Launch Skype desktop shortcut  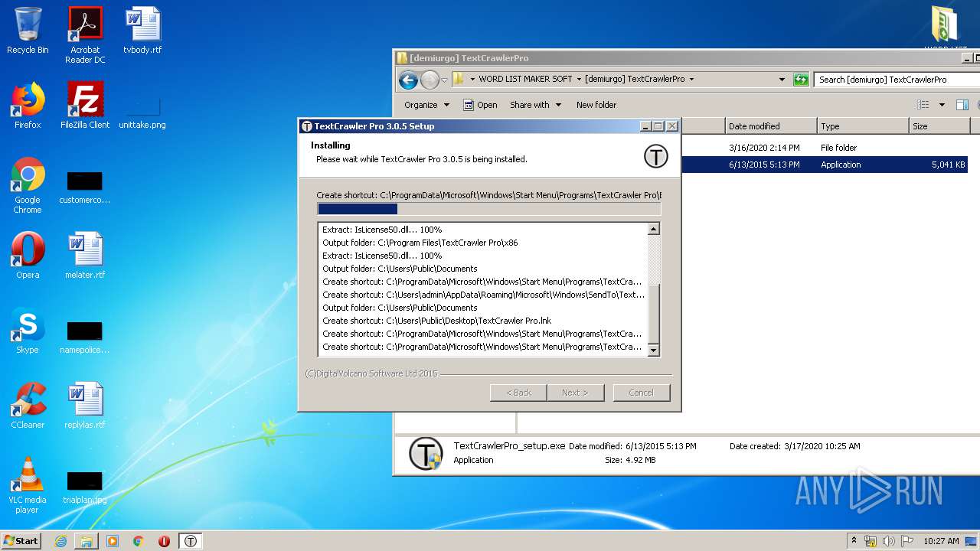pyautogui.click(x=28, y=331)
